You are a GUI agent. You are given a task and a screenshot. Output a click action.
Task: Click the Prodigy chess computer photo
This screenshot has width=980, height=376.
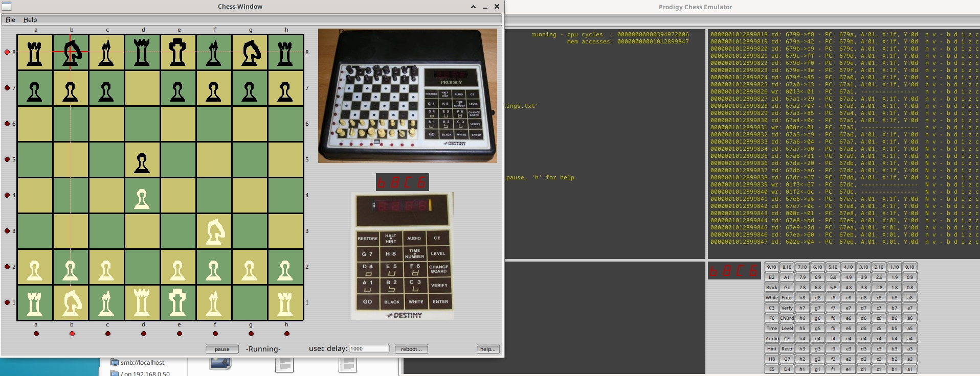[408, 96]
